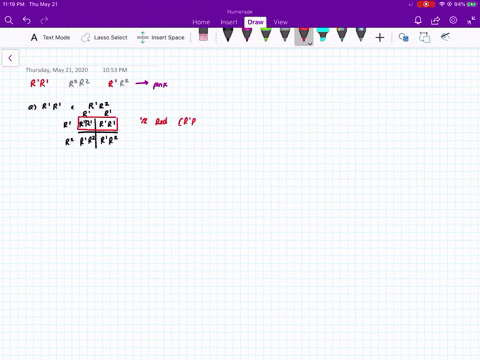480x360 pixels.
Task: Switch to the Home tab
Action: 201,22
